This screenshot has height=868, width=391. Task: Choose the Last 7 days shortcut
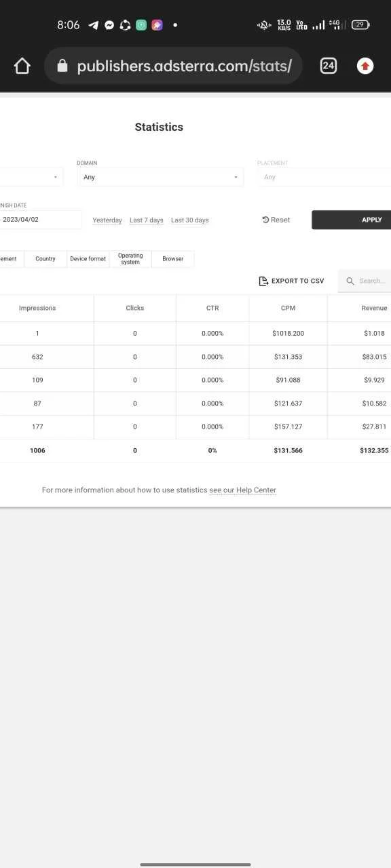(147, 220)
